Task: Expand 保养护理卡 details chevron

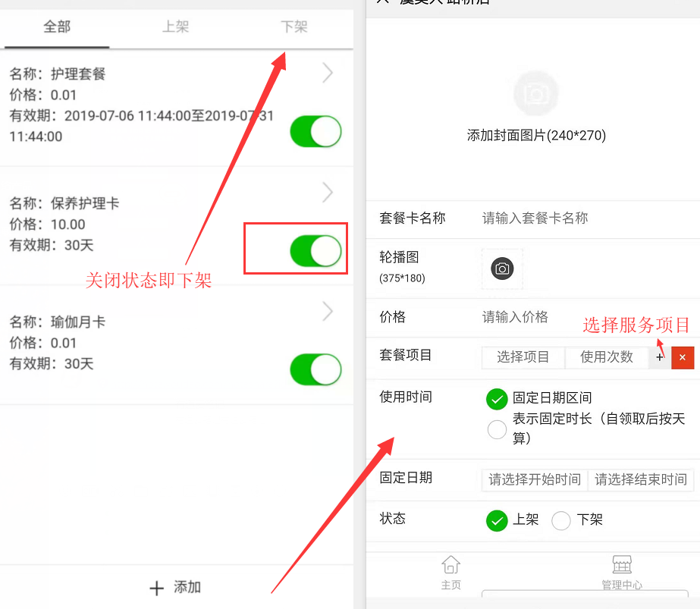Action: coord(328,193)
